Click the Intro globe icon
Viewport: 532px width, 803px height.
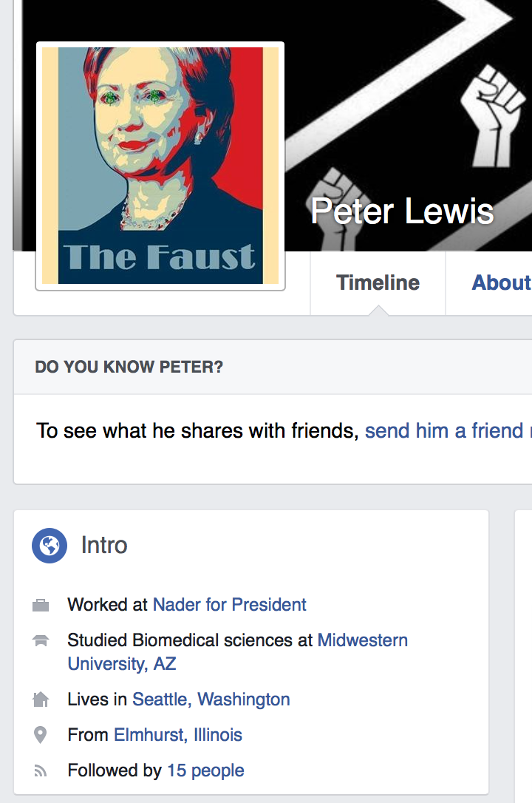[50, 546]
